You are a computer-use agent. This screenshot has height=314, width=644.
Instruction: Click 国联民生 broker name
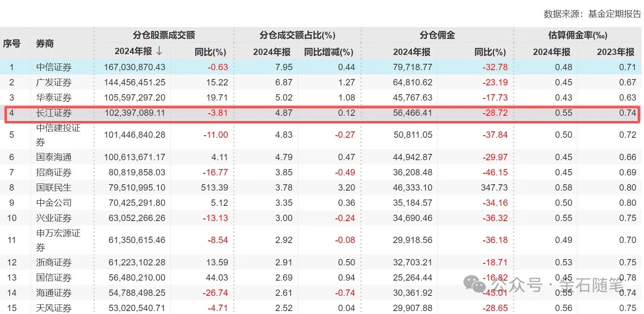click(x=54, y=188)
